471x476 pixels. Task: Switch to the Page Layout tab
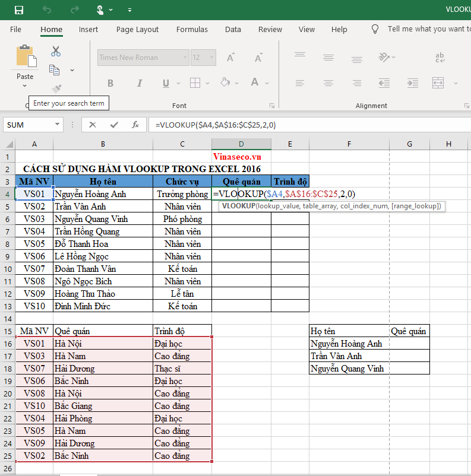[x=137, y=29]
